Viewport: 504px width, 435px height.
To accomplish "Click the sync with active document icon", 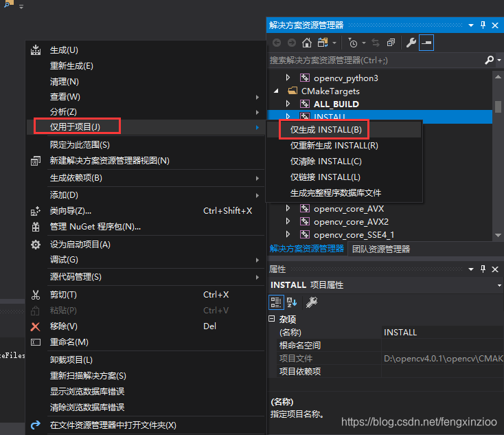I will 376,43.
